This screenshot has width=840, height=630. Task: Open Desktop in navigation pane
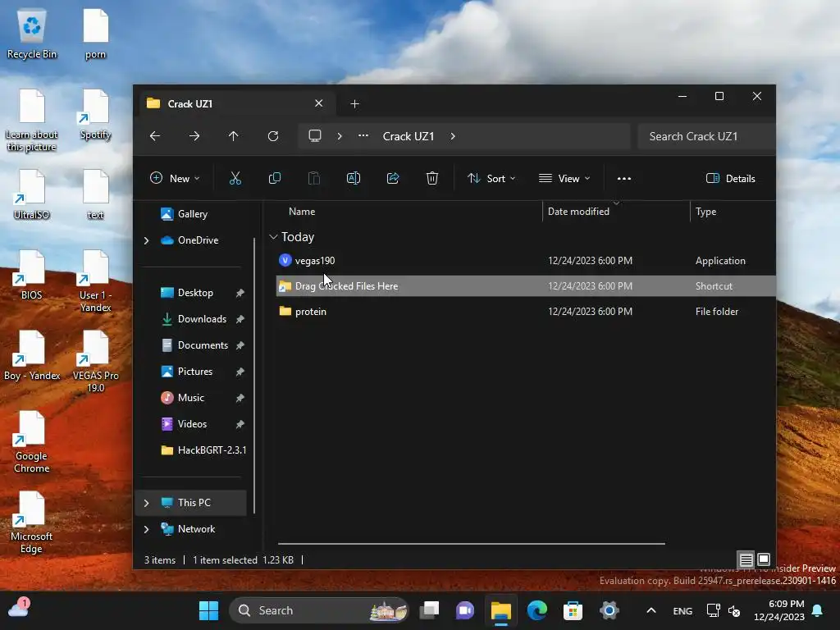(x=187, y=293)
